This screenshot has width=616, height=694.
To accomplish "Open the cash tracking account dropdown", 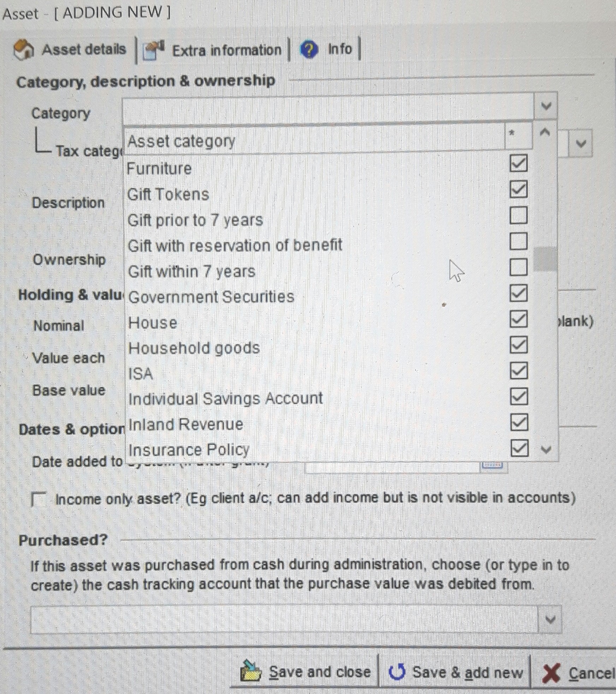I will [550, 620].
